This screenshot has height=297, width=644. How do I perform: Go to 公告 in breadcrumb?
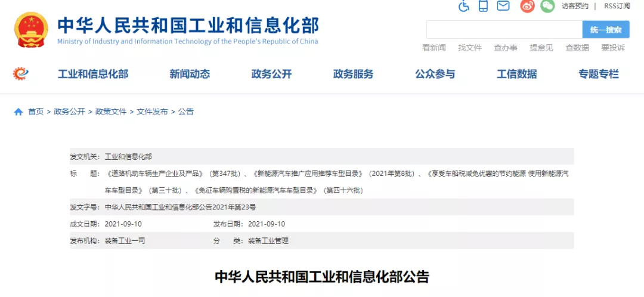tap(185, 112)
